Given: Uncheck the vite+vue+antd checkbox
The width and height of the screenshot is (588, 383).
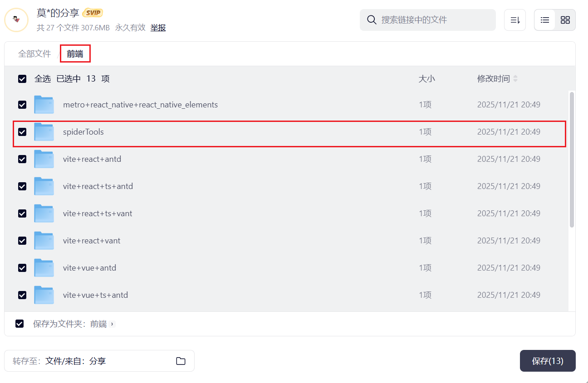Looking at the screenshot, I should pos(22,268).
